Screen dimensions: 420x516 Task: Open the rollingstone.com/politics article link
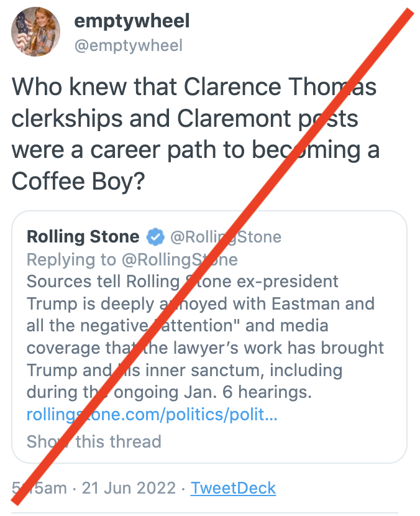152,414
